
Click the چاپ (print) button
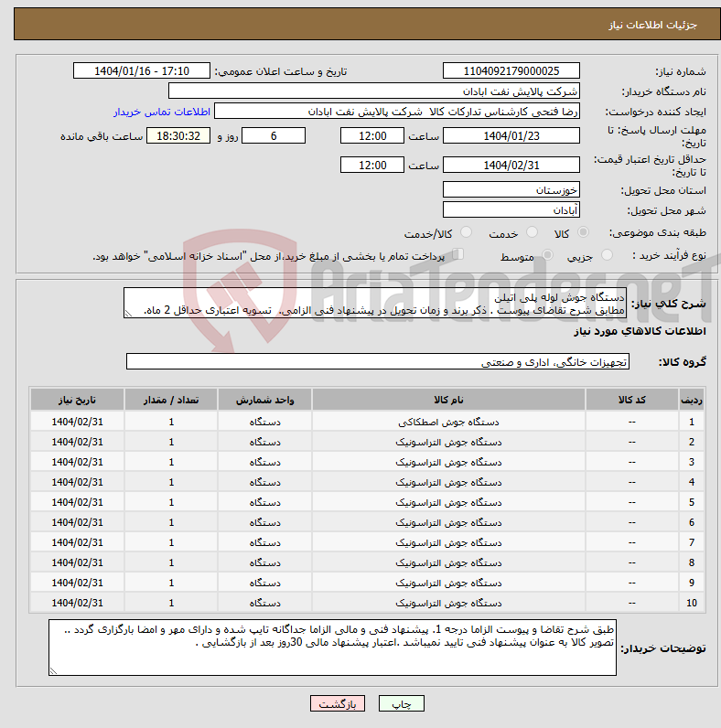[x=402, y=703]
